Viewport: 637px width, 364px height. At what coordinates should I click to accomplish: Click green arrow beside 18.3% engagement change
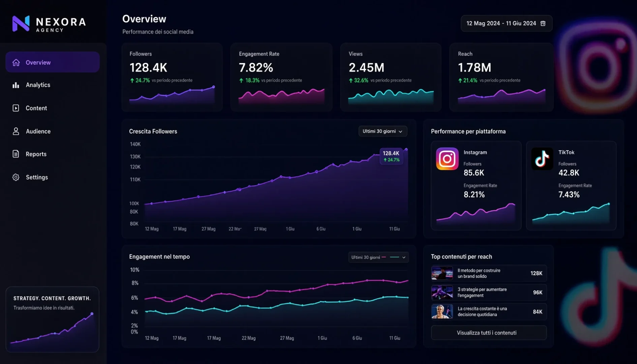pos(241,81)
